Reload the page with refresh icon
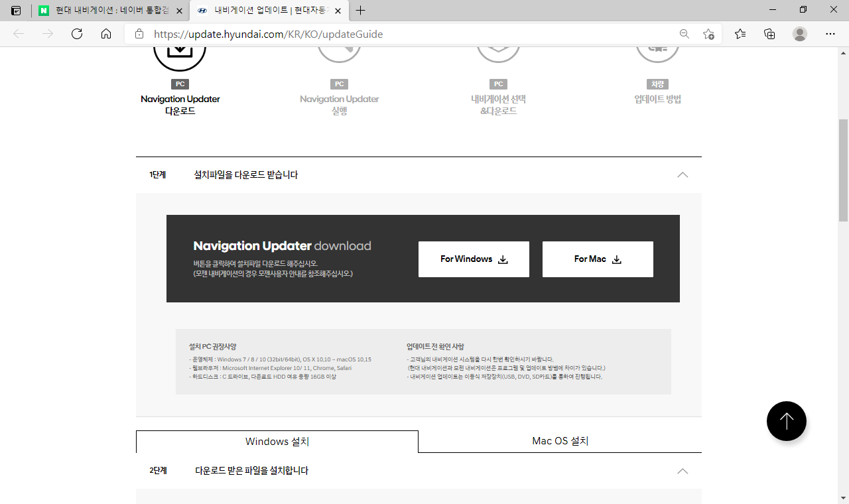Viewport: 849px width, 504px height. click(77, 34)
